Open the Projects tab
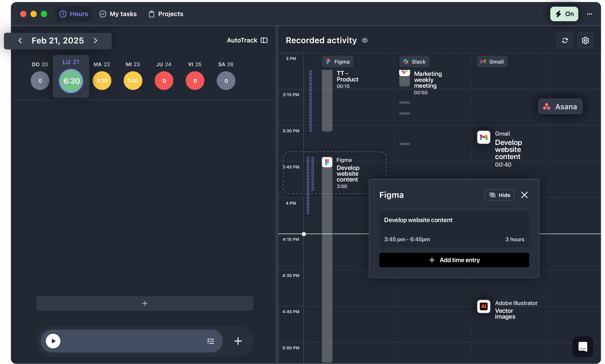The height and width of the screenshot is (364, 605). tap(166, 14)
